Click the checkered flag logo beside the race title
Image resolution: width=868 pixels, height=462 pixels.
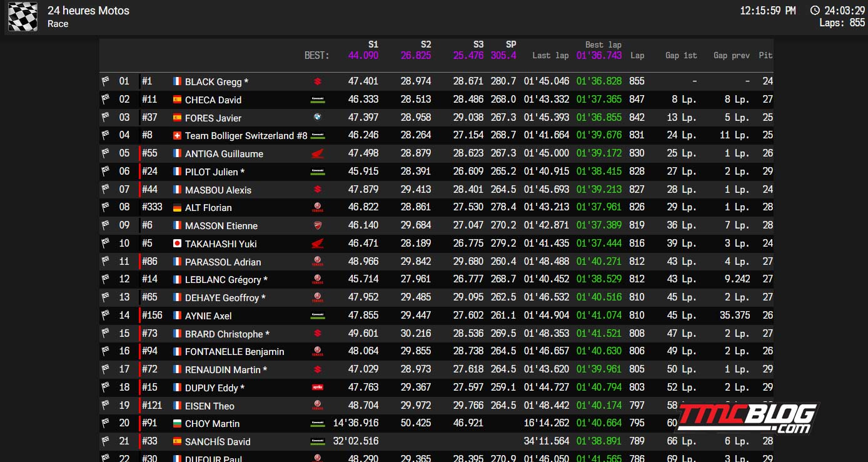[x=23, y=17]
